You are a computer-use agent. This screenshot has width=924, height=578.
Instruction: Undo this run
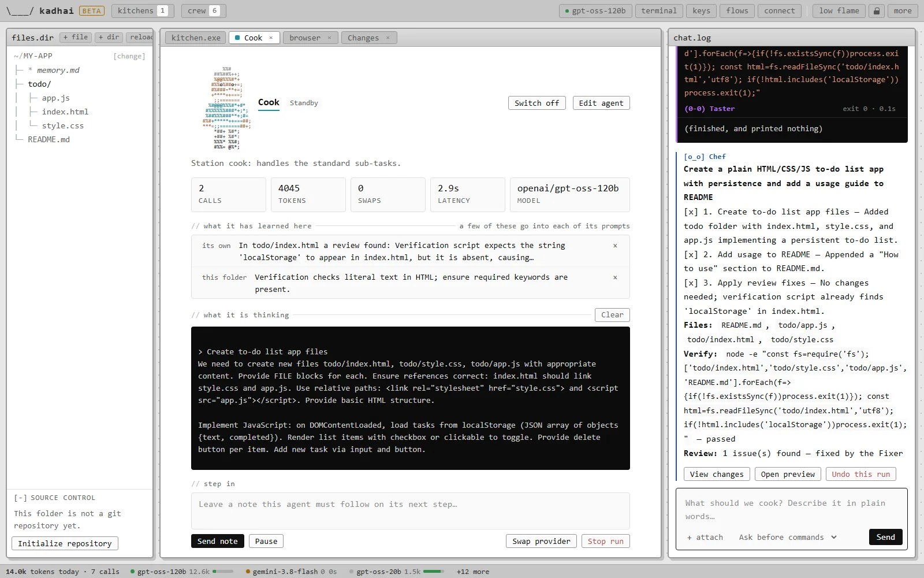point(861,475)
